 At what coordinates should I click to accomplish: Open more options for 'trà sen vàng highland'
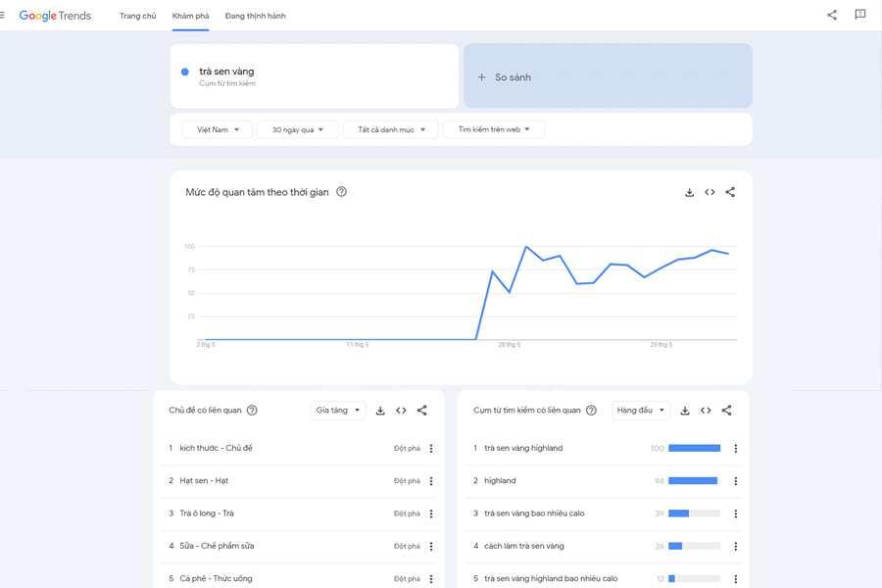[x=736, y=448]
